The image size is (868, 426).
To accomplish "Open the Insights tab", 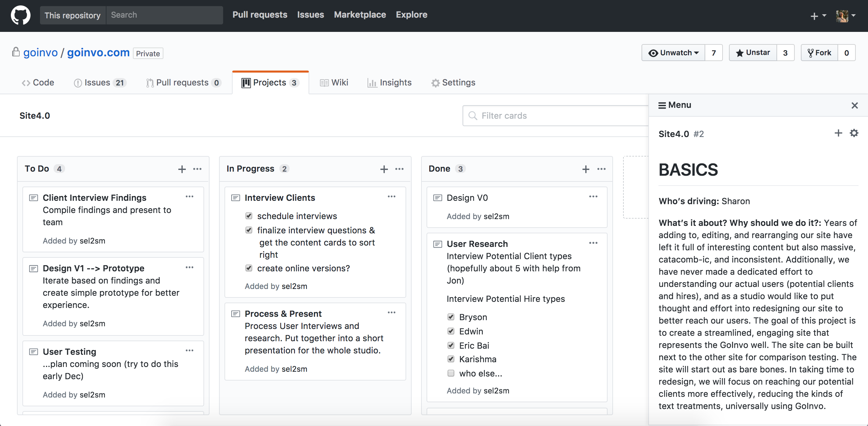I will click(x=390, y=82).
